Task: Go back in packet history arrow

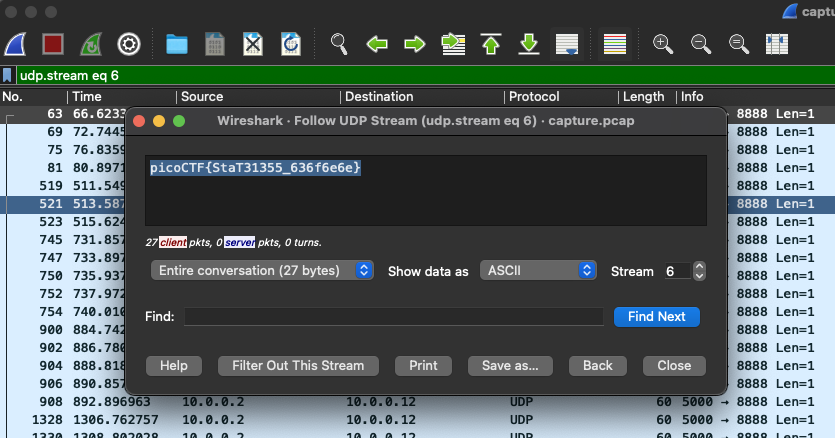Action: point(377,44)
